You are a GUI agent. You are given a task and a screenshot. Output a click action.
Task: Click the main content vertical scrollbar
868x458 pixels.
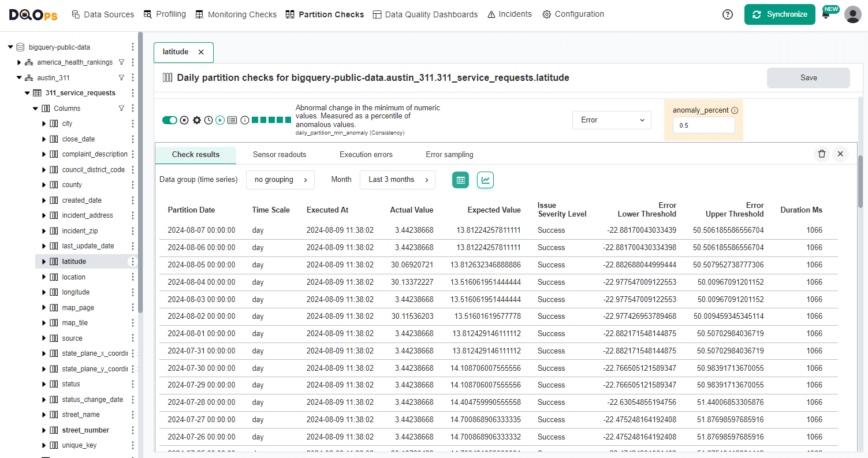pyautogui.click(x=861, y=181)
